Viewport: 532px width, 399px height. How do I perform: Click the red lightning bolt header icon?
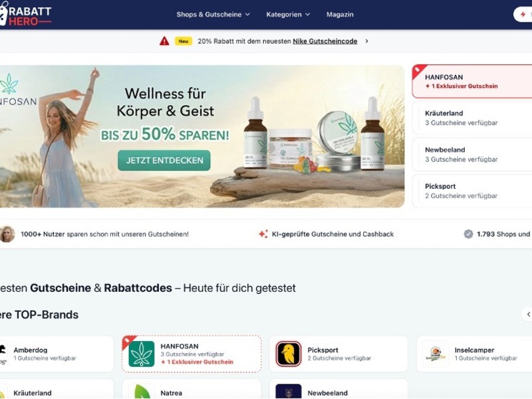[523, 14]
